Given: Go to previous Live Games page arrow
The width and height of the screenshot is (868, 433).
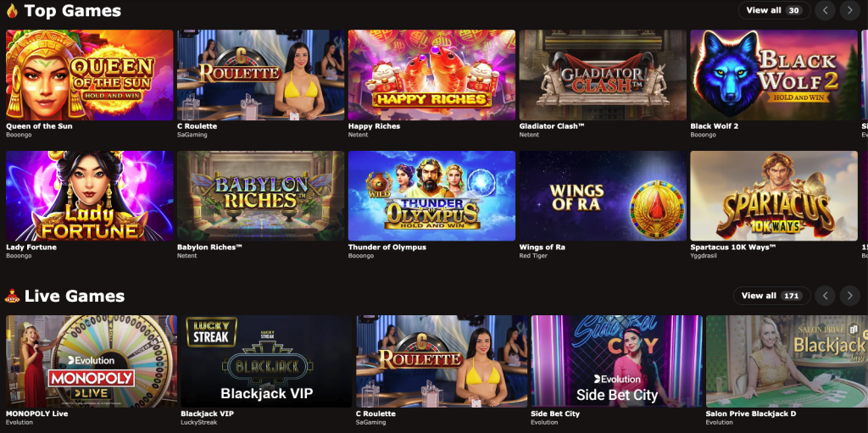Looking at the screenshot, I should (825, 296).
